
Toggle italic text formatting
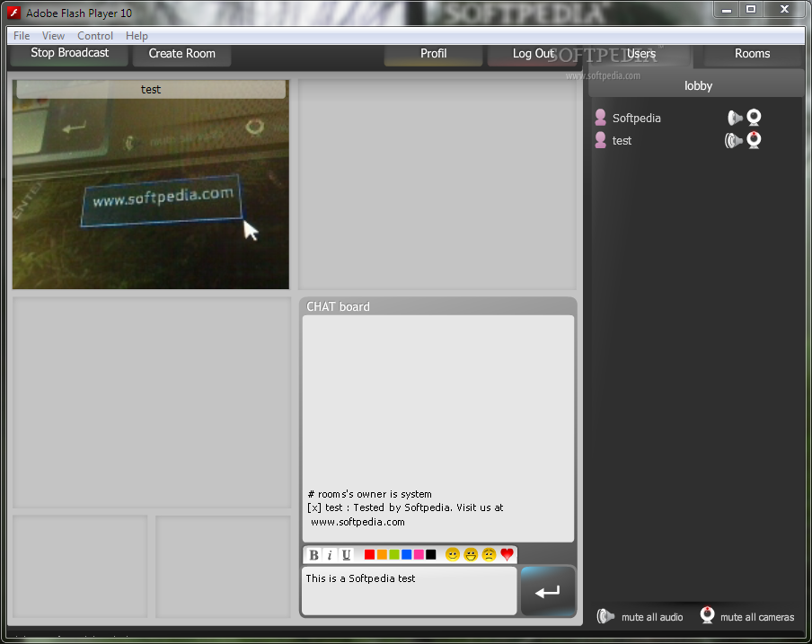[330, 555]
